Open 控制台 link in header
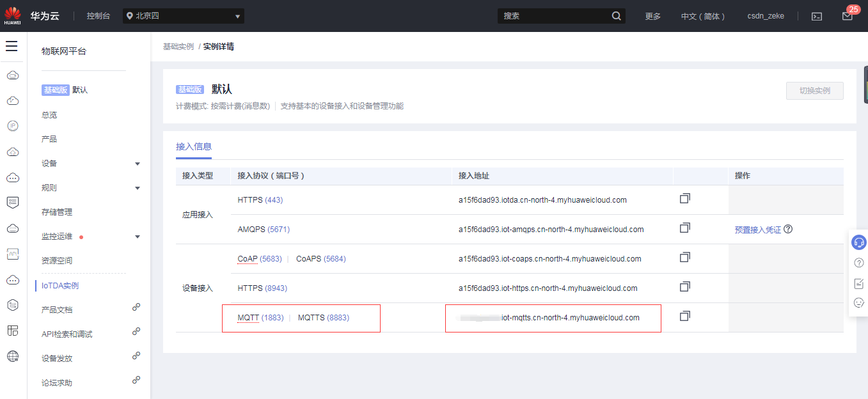The width and height of the screenshot is (868, 399). pyautogui.click(x=99, y=16)
